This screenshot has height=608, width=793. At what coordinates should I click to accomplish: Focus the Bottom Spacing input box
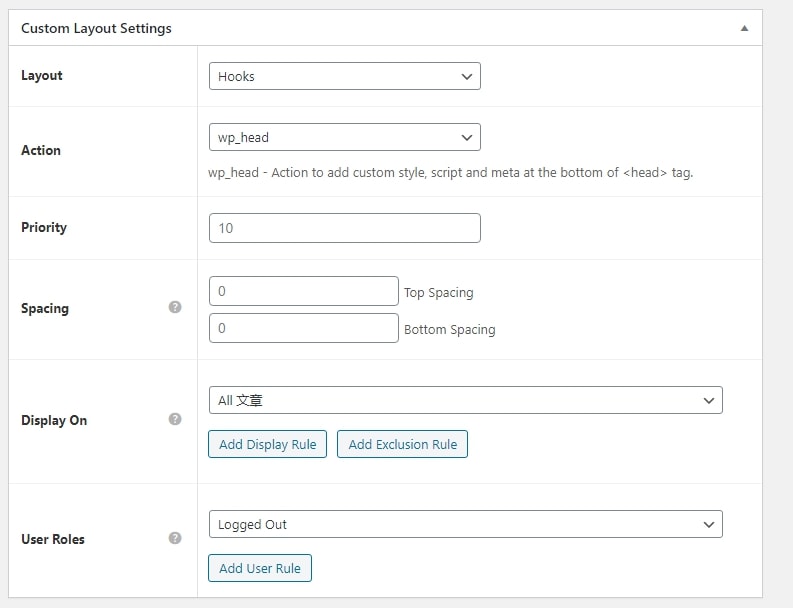[303, 328]
